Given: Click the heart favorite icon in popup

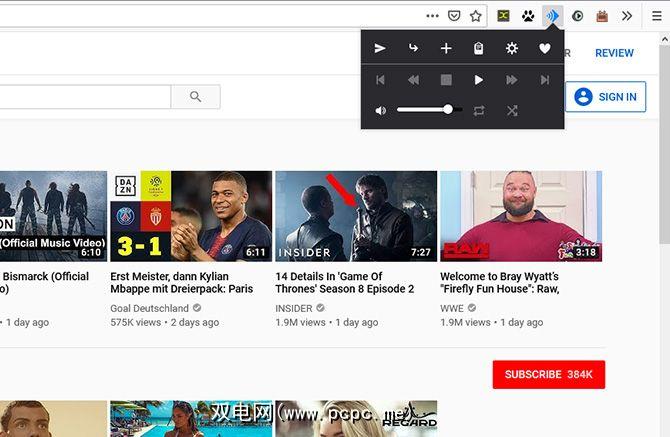Looking at the screenshot, I should [544, 48].
